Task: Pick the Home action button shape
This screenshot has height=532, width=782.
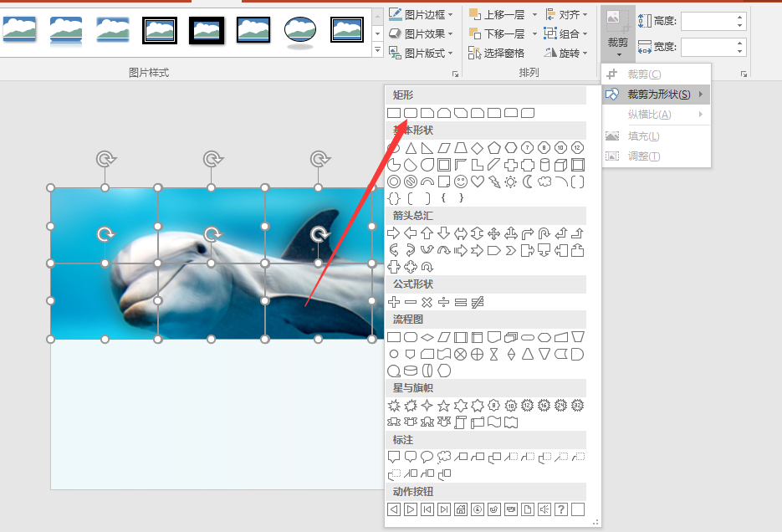Action: (x=461, y=509)
